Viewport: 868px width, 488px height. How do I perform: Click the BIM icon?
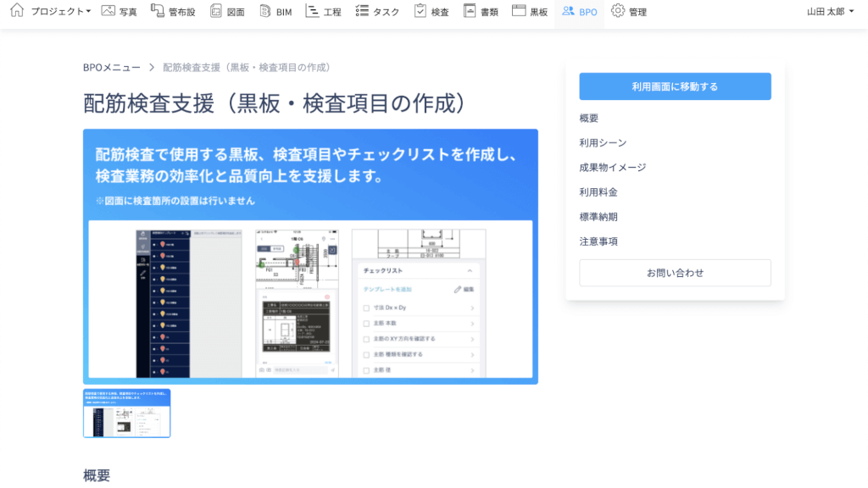coord(265,11)
